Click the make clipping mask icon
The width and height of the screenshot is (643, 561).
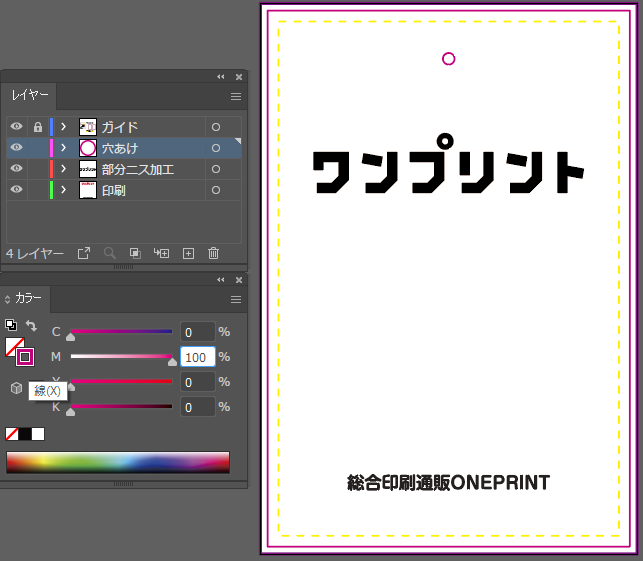(136, 254)
